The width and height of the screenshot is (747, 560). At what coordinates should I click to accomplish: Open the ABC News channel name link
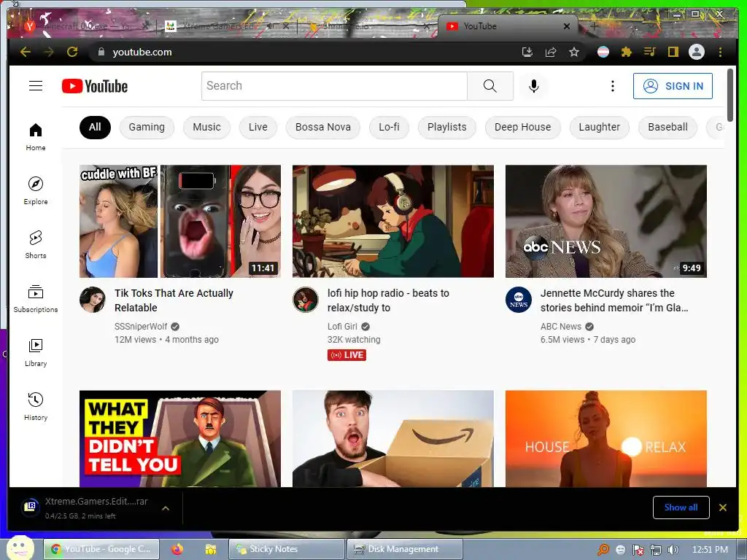[x=561, y=326]
